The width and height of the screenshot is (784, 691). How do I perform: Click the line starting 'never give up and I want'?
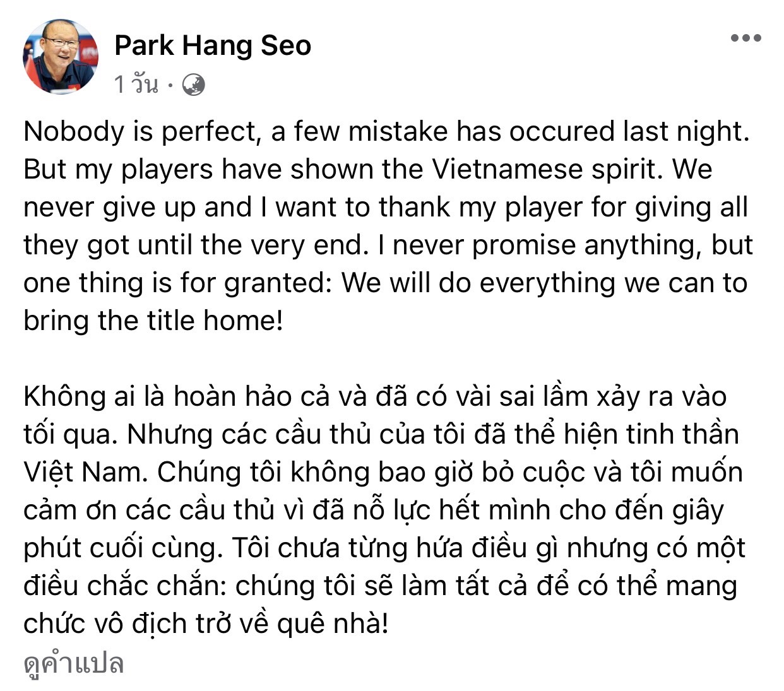pyautogui.click(x=386, y=207)
